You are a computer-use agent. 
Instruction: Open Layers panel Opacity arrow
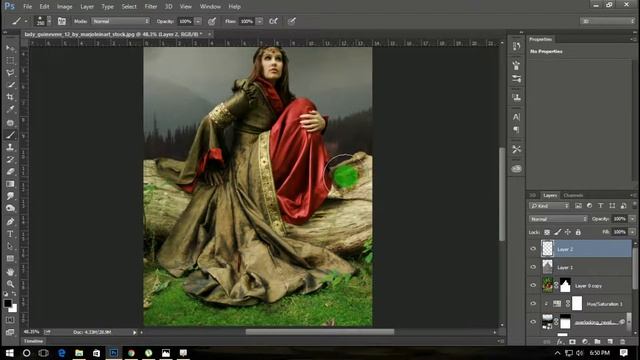(x=632, y=219)
